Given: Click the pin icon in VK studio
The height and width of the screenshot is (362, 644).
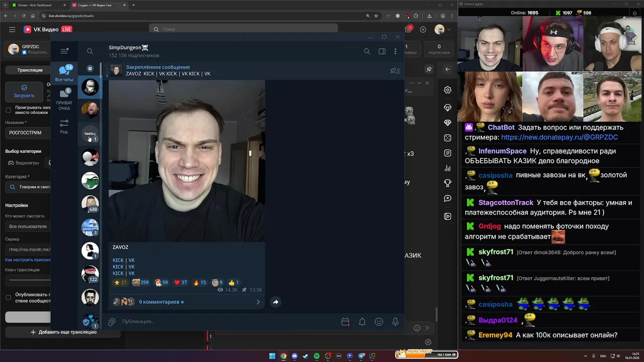Looking at the screenshot, I should click(429, 69).
